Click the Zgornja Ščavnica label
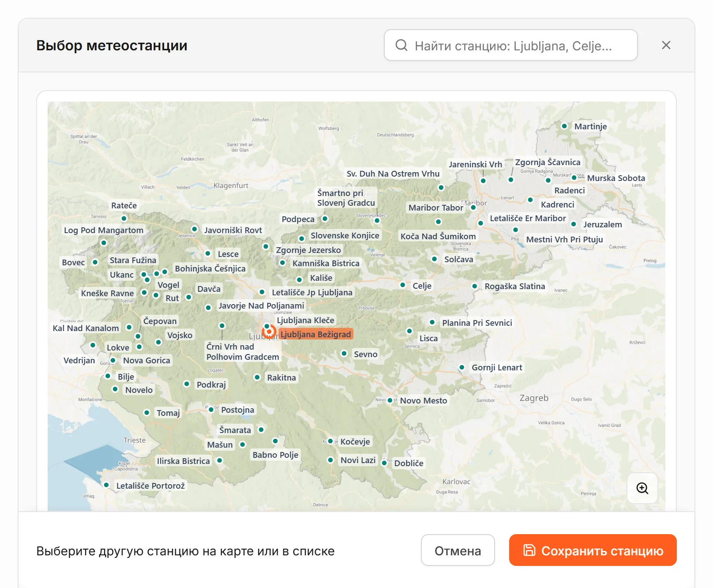The image size is (713, 588). pos(548,162)
